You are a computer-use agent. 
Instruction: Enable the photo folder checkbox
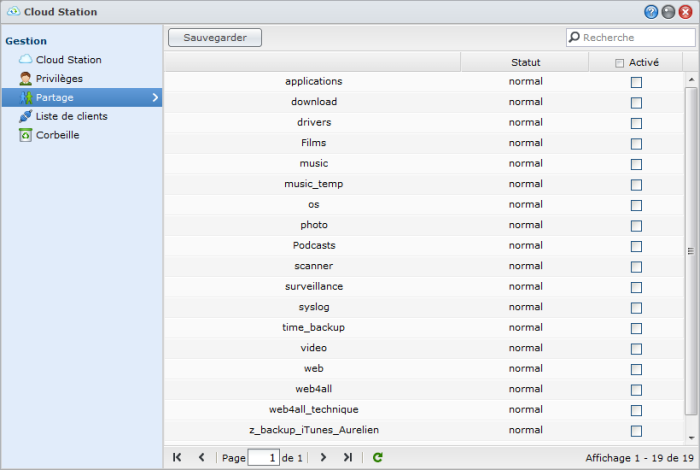pyautogui.click(x=636, y=226)
